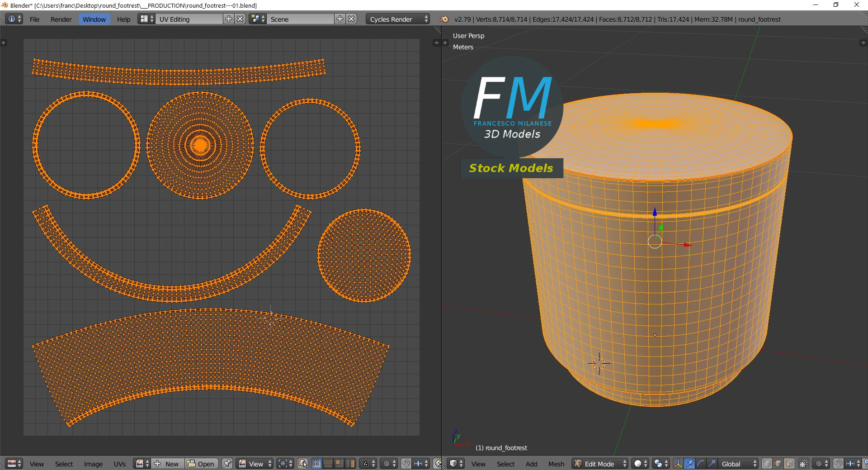
Task: Pin the image in the UV editor
Action: point(227,464)
